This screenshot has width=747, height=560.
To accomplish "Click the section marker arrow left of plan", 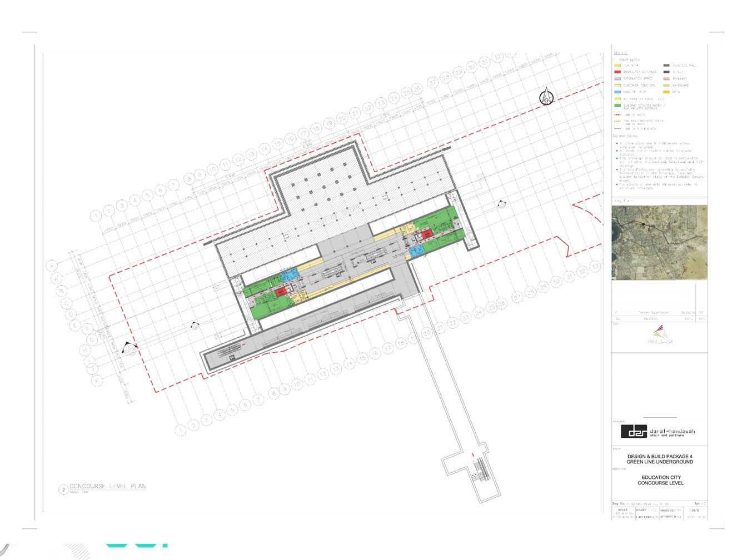I will pos(129,349).
